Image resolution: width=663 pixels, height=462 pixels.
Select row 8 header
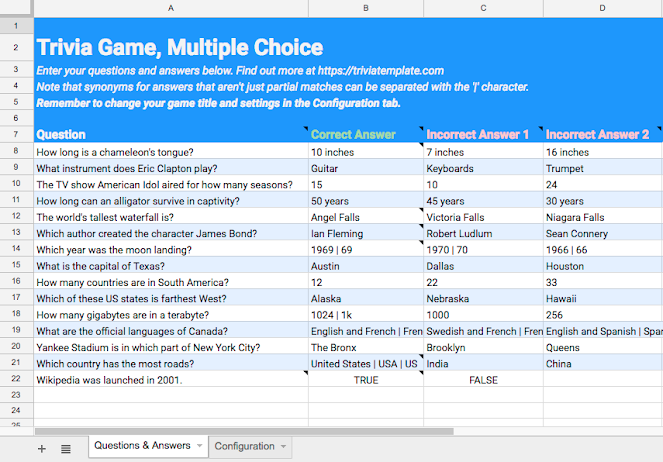point(16,151)
